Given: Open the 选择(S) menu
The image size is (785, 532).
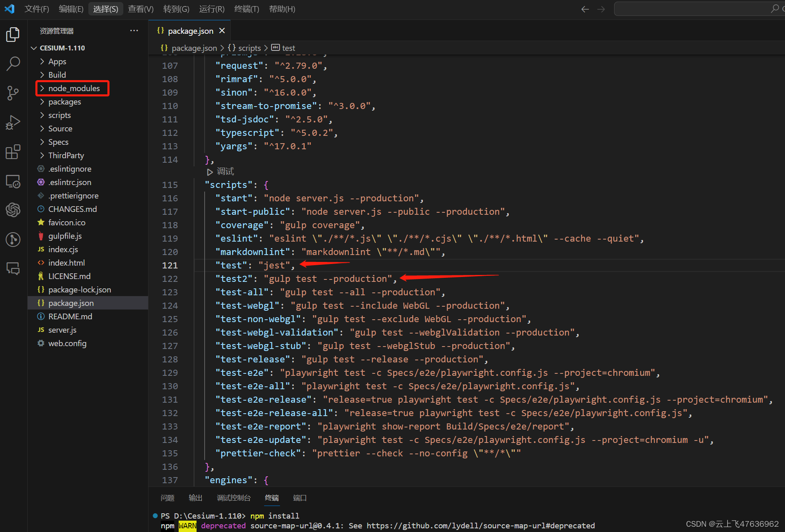Looking at the screenshot, I should coord(105,9).
